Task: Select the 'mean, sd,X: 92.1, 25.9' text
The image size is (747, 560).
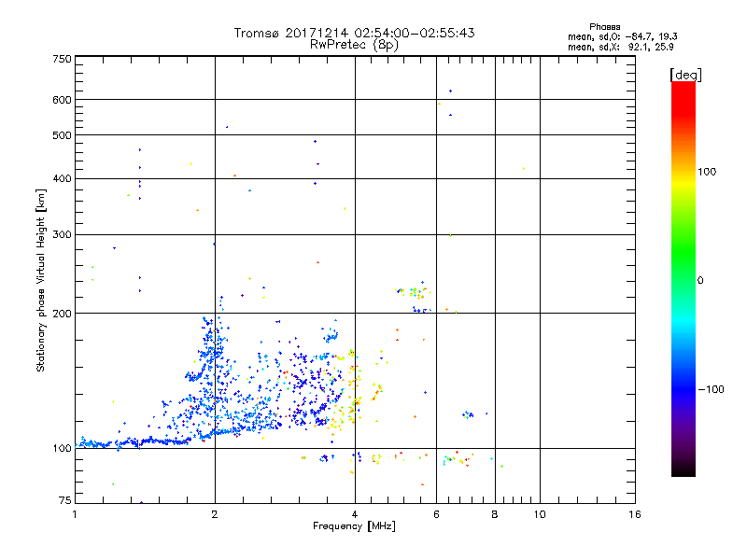Action: coord(621,47)
